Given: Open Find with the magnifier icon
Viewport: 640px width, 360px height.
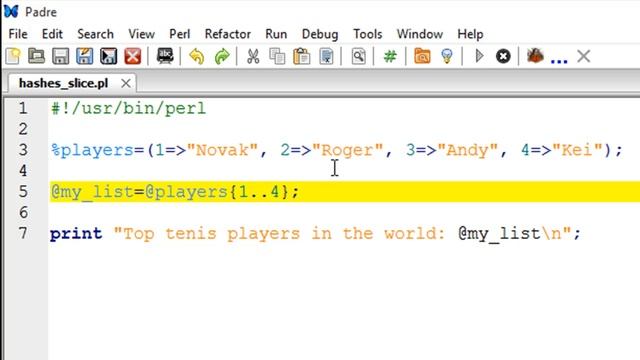Looking at the screenshot, I should coord(358,56).
